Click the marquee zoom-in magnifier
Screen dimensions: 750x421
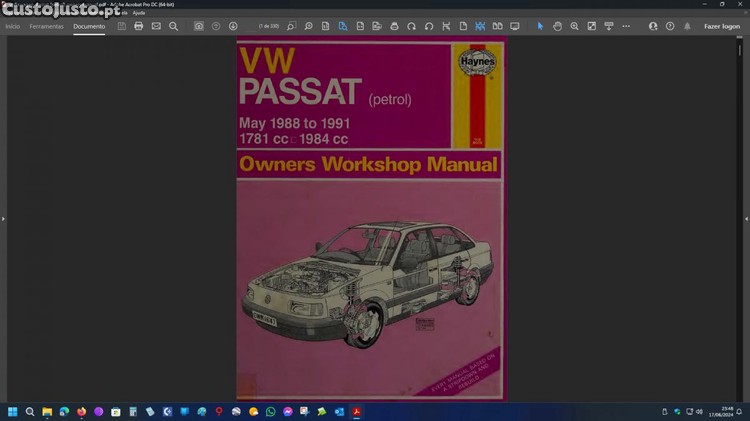pyautogui.click(x=574, y=26)
